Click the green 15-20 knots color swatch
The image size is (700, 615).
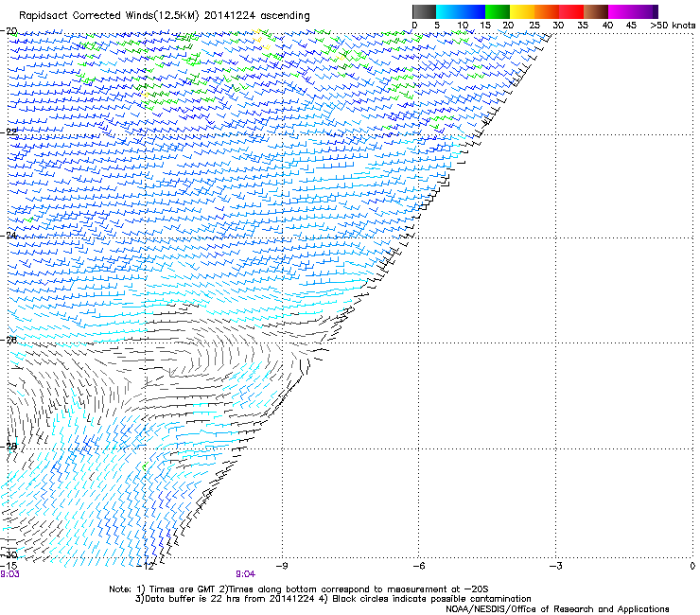click(x=498, y=11)
